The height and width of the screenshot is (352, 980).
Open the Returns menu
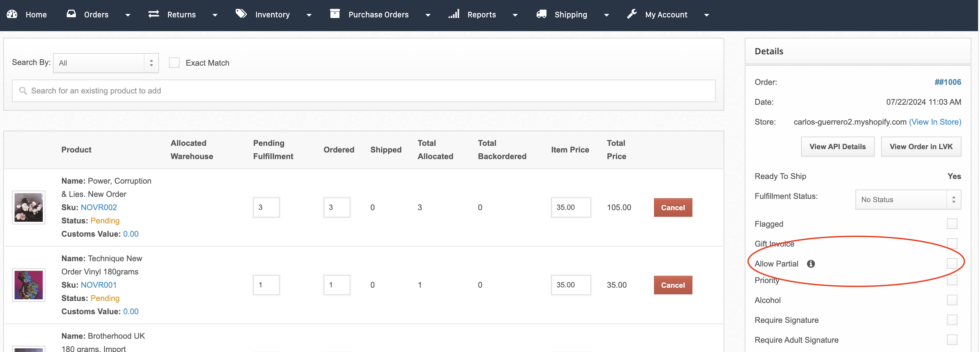pos(182,15)
